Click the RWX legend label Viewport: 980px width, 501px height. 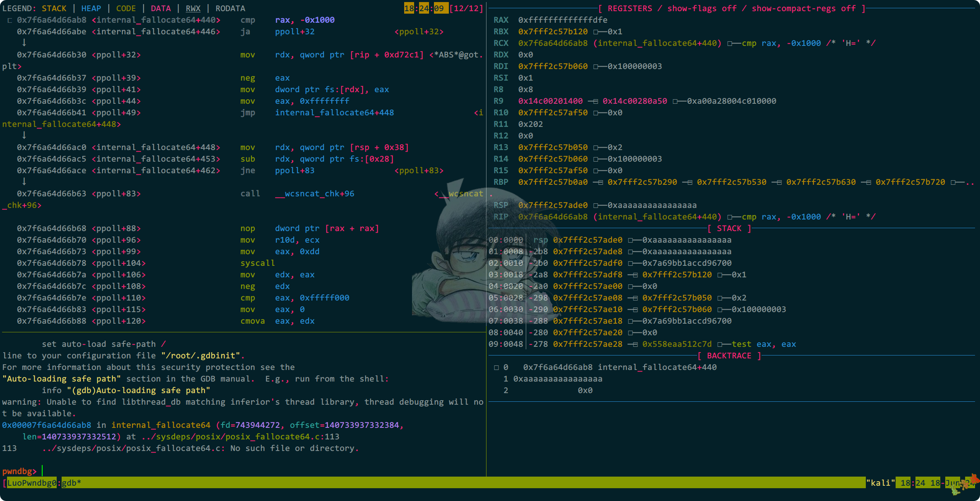pyautogui.click(x=193, y=8)
